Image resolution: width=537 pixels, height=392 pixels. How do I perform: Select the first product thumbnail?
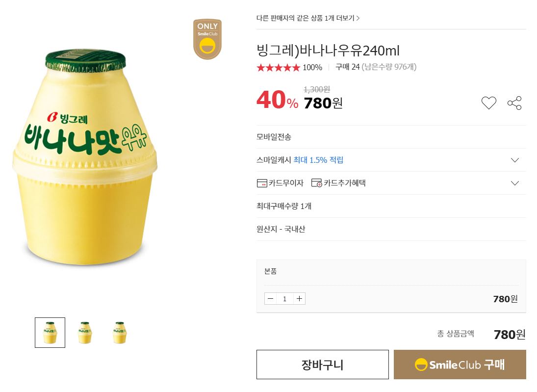pyautogui.click(x=50, y=333)
